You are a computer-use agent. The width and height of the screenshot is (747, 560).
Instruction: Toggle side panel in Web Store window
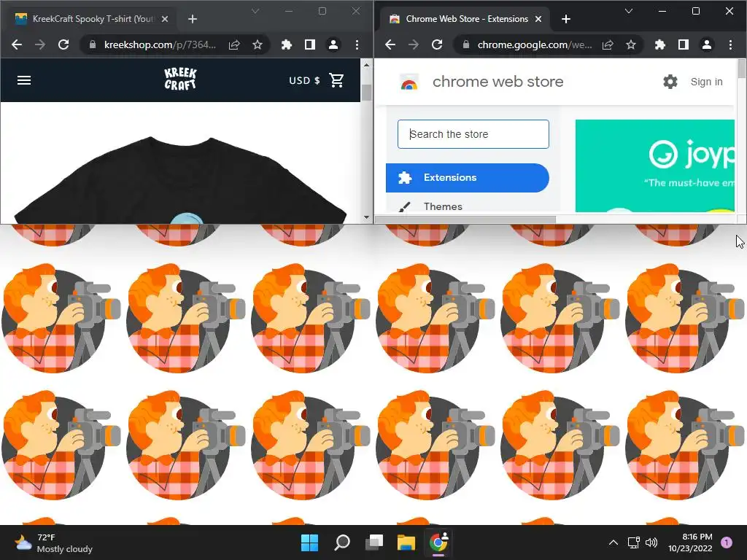(x=683, y=44)
